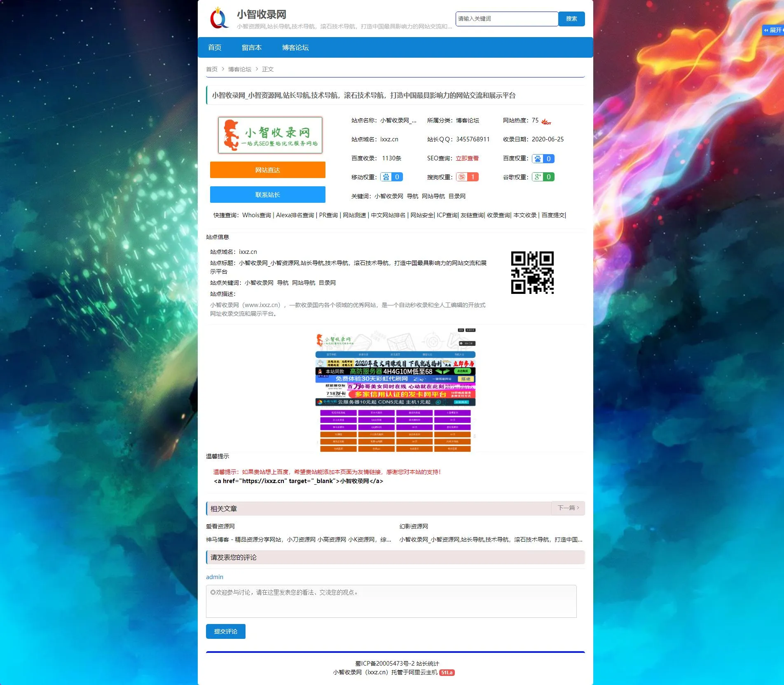Submit comment with 提交评论 button
Image resolution: width=784 pixels, height=685 pixels.
[225, 631]
